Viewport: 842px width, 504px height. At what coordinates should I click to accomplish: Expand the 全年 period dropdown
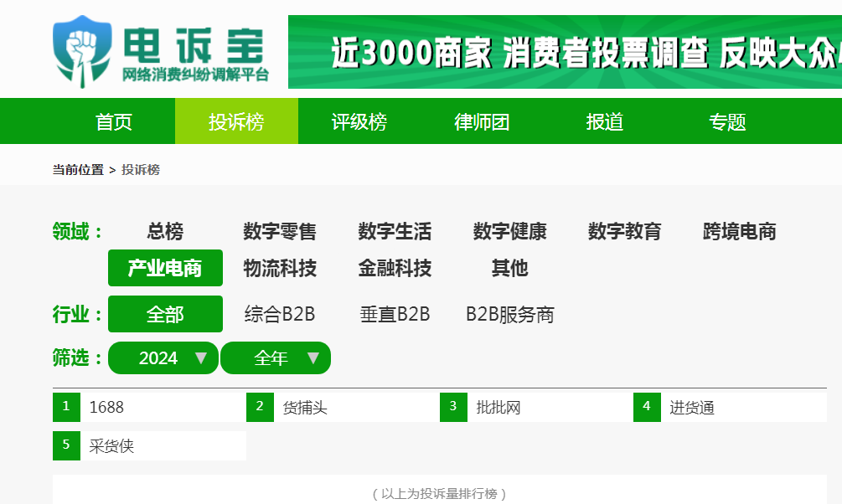(x=276, y=358)
